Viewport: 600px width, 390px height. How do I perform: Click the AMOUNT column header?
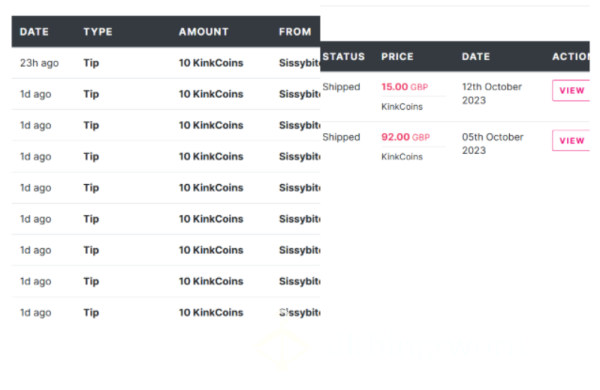204,32
